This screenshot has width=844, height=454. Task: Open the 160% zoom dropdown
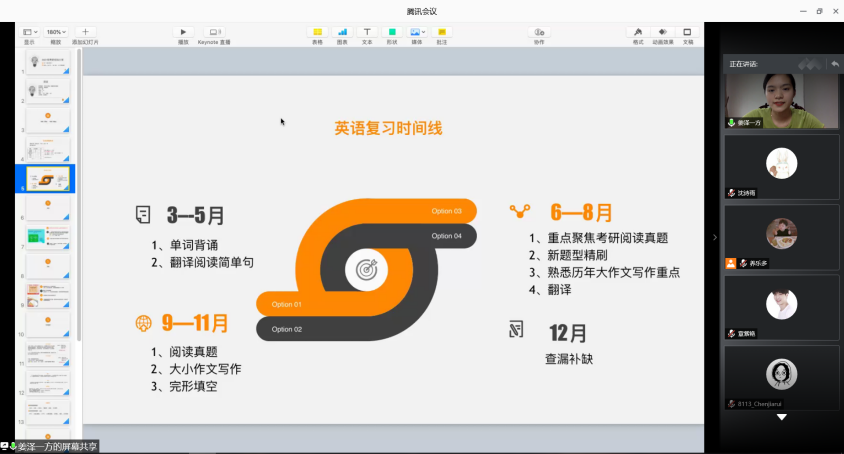56,32
